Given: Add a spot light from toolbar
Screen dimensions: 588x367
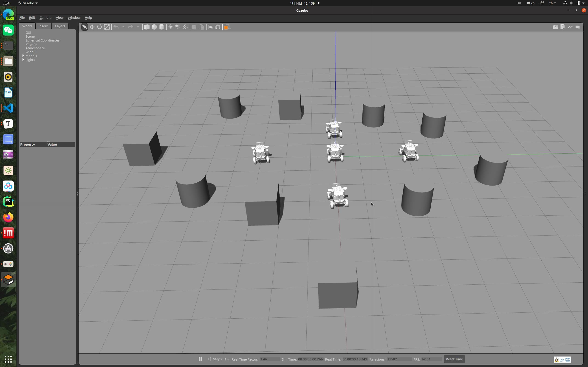Looking at the screenshot, I should click(x=178, y=27).
